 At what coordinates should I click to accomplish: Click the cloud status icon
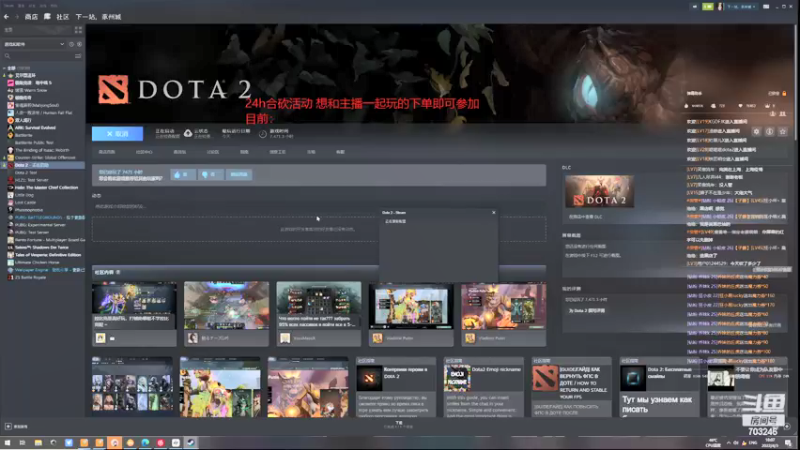point(188,133)
